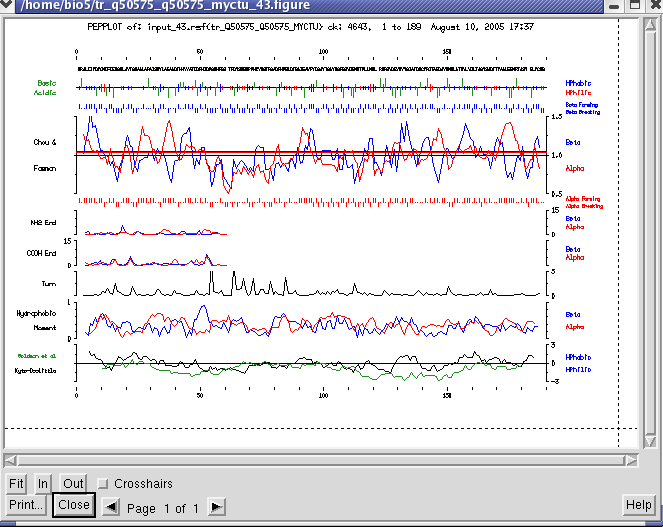Zoom in using the In button
663x527 pixels.
[x=43, y=483]
